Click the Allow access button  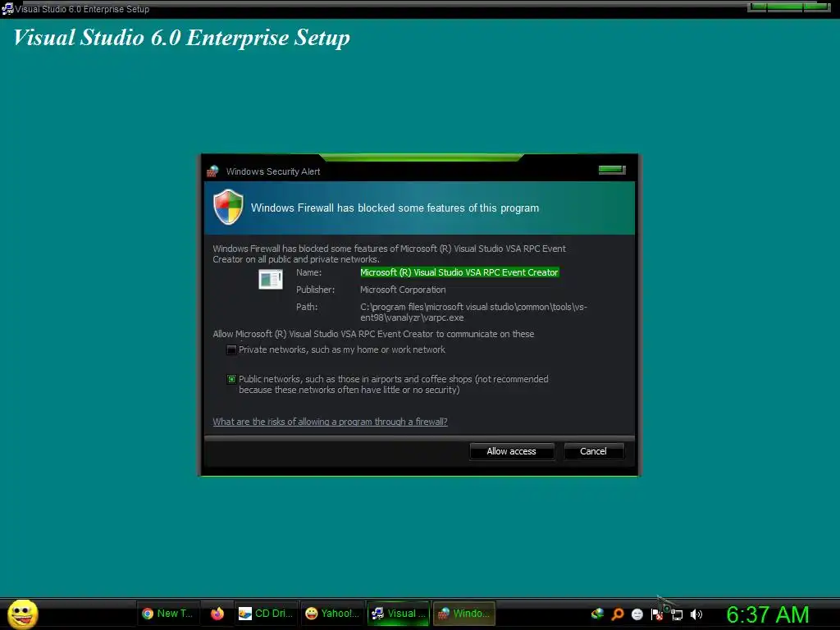coord(512,451)
